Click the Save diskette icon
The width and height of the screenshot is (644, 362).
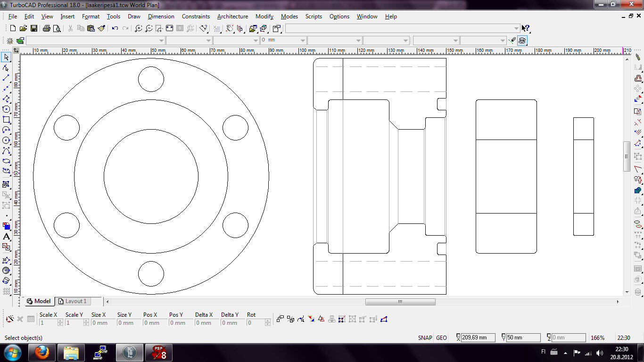(x=34, y=29)
